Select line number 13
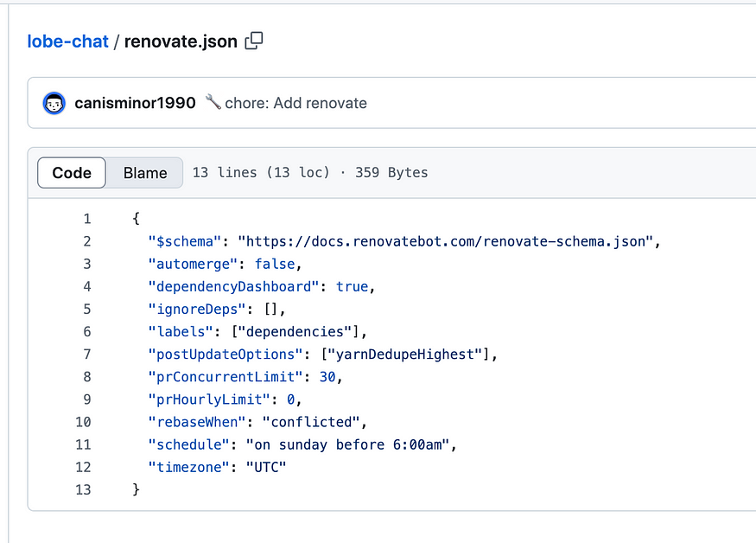Screen dimensions: 756x543 pyautogui.click(x=83, y=489)
